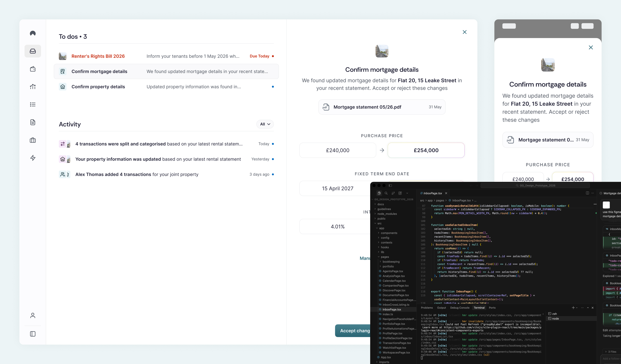Viewport: 621px width, 364px height.
Task: Open the wallet icon in the sidebar
Action: (33, 69)
